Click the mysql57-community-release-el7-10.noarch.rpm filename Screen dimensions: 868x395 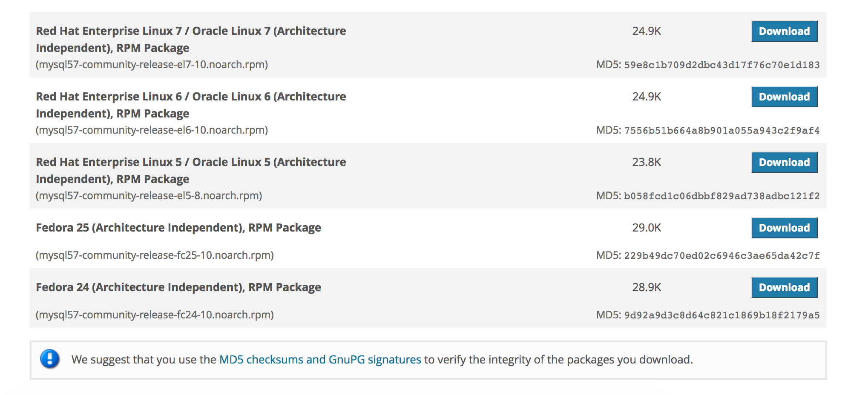pyautogui.click(x=152, y=65)
